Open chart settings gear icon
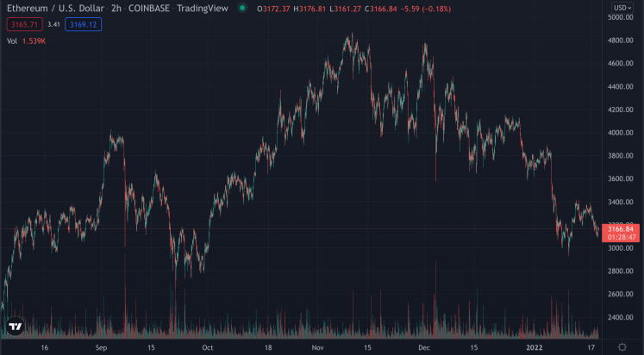Viewport: 644px width, 355px height. pyautogui.click(x=622, y=347)
